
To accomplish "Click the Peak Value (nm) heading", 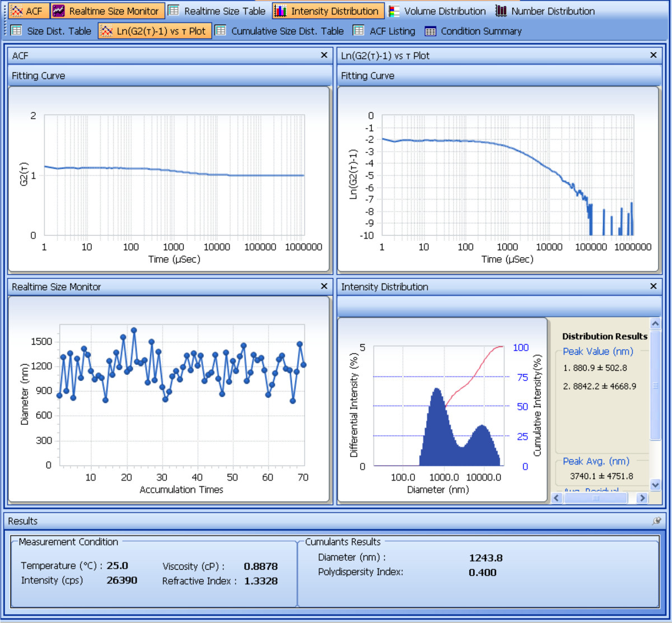I will (x=598, y=351).
